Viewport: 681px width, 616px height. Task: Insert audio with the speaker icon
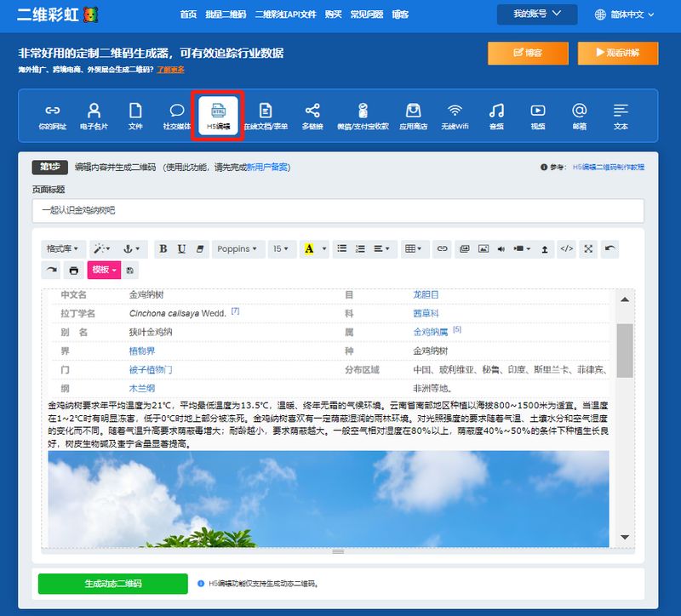501,248
